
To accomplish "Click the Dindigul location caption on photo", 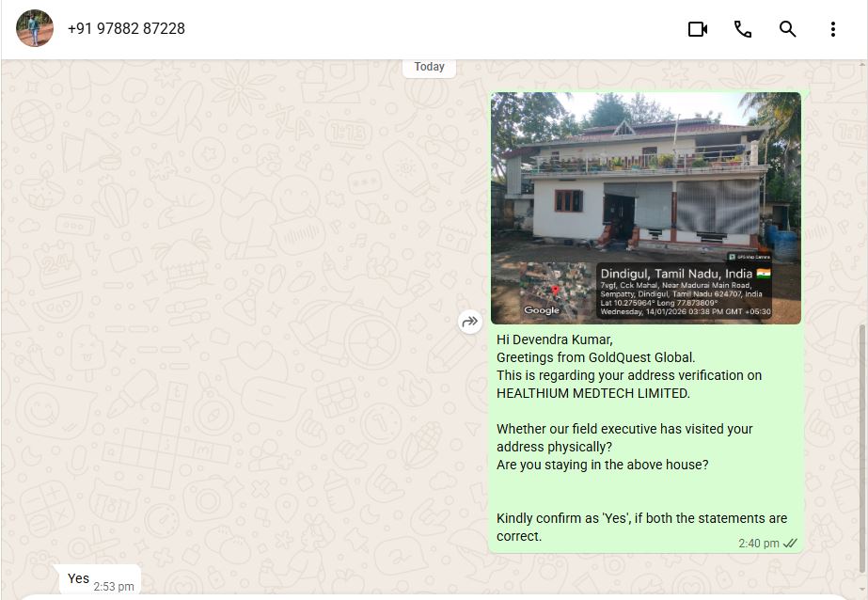I will click(x=676, y=274).
